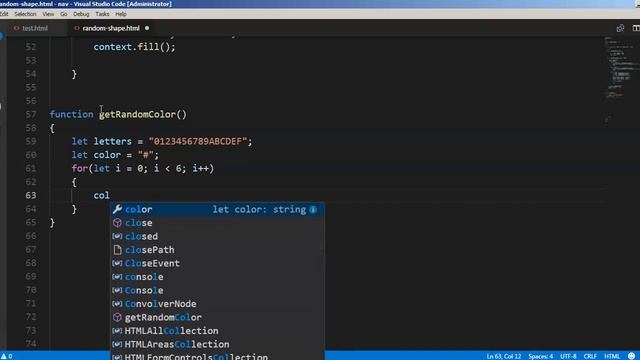Click on 'getRandomColor' function name in code

point(138,114)
